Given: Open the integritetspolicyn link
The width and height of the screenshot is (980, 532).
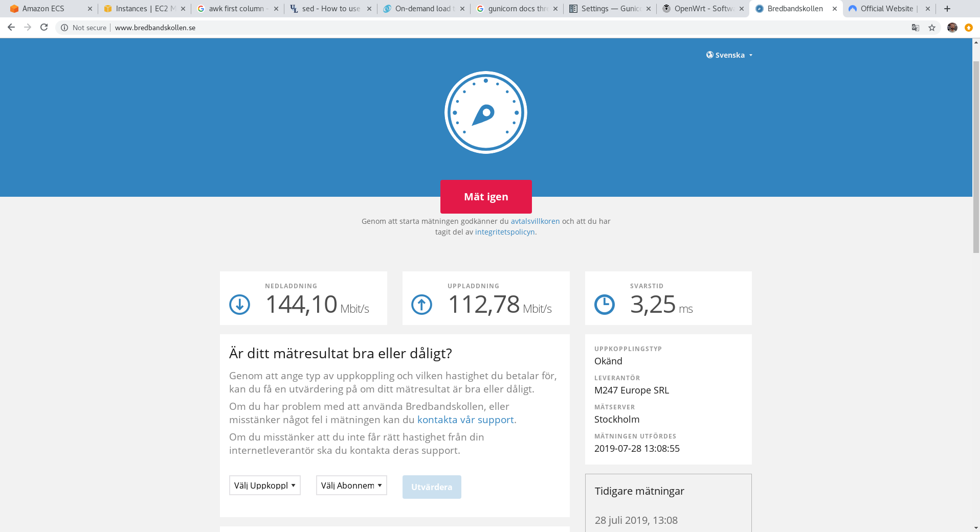Looking at the screenshot, I should (505, 232).
